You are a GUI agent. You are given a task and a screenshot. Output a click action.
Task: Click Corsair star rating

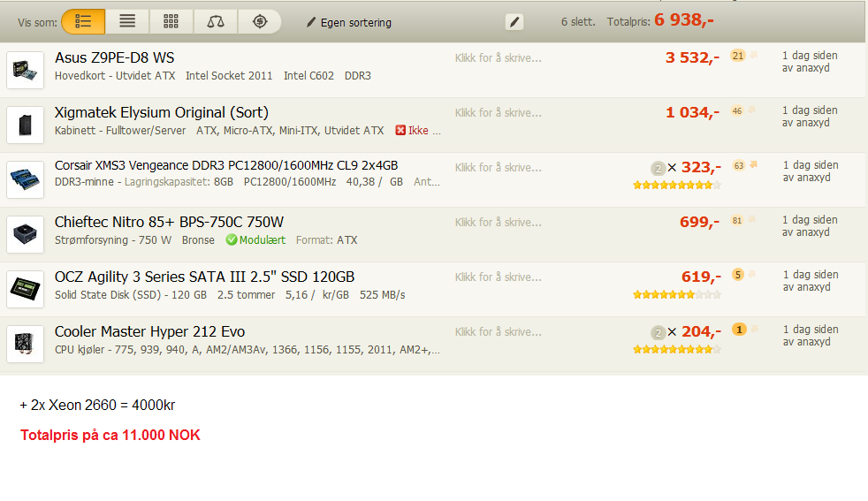(677, 185)
